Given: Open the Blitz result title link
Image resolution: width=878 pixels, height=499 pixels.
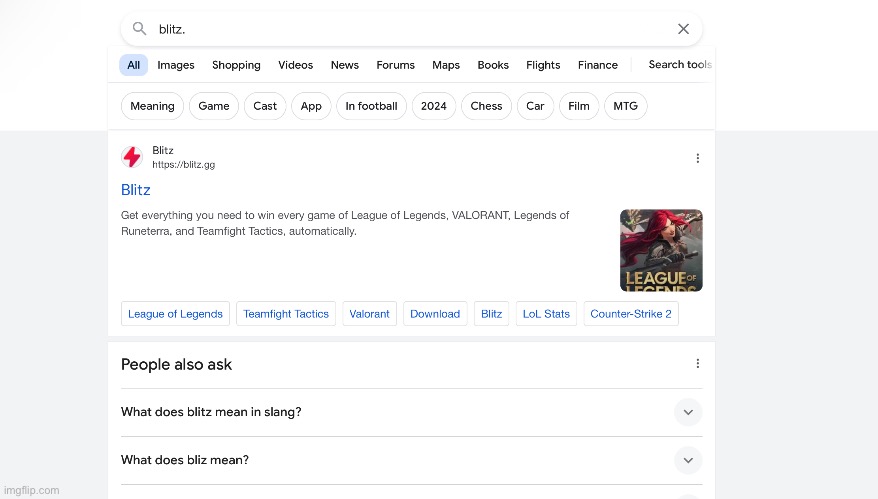Looking at the screenshot, I should [136, 190].
